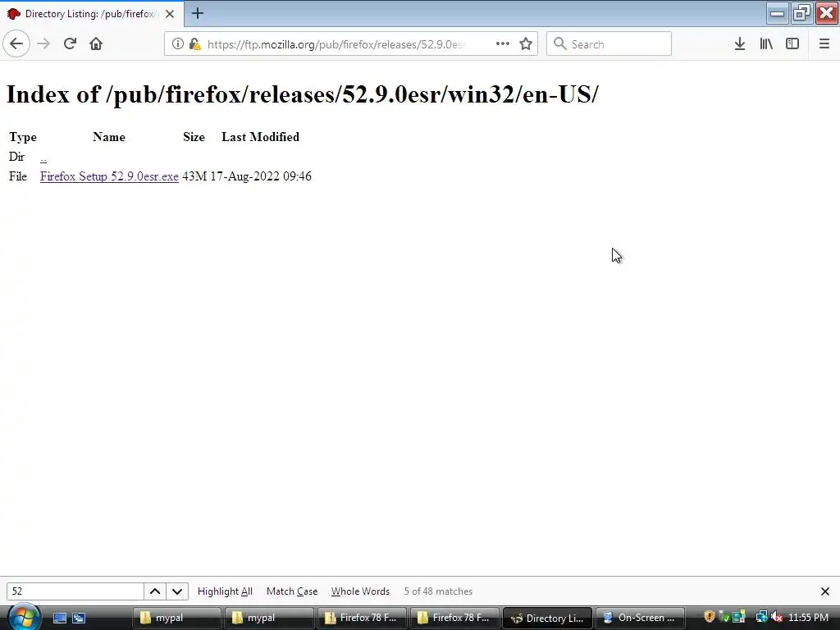Select the Directory Listing browser tab
This screenshot has width=840, height=630.
point(92,13)
